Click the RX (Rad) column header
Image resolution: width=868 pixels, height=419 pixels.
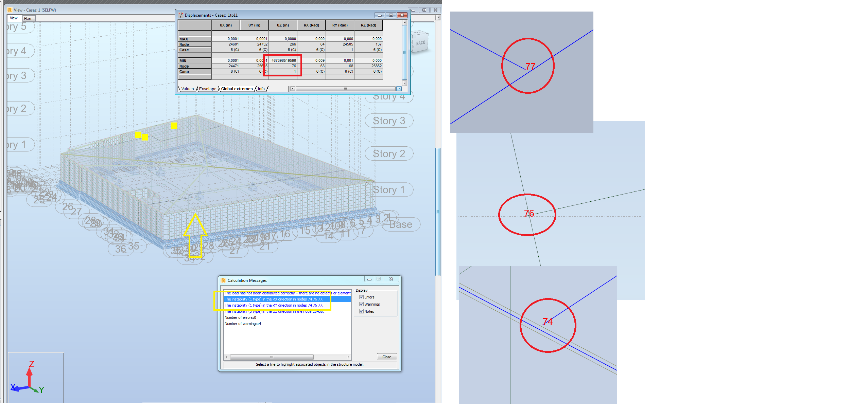click(x=311, y=25)
